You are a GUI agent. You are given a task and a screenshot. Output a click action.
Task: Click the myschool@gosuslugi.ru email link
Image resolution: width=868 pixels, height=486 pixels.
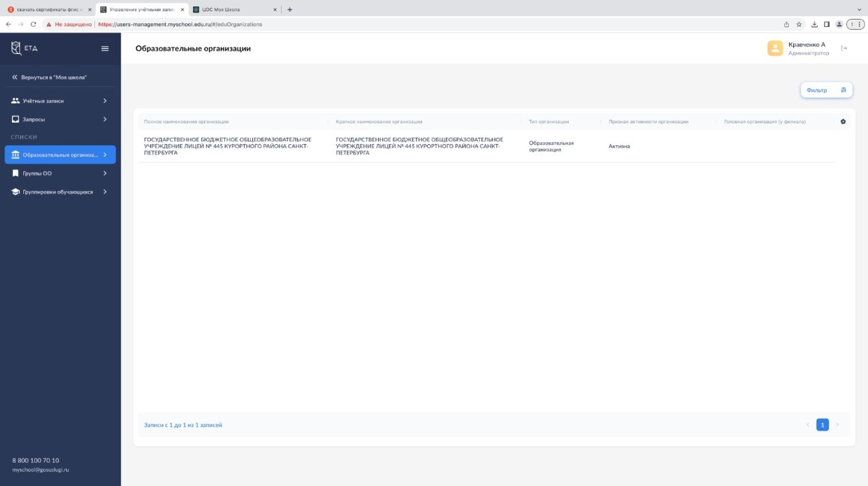[40, 470]
